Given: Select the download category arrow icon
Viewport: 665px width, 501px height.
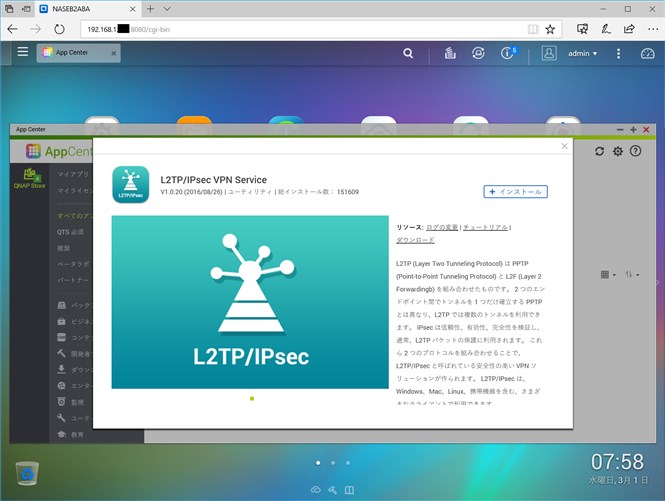Looking at the screenshot, I should tap(62, 369).
